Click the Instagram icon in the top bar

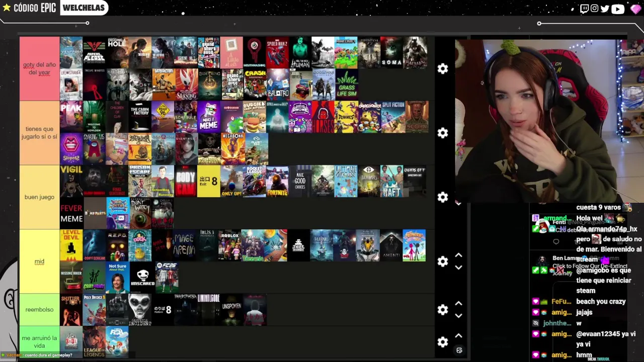[595, 8]
